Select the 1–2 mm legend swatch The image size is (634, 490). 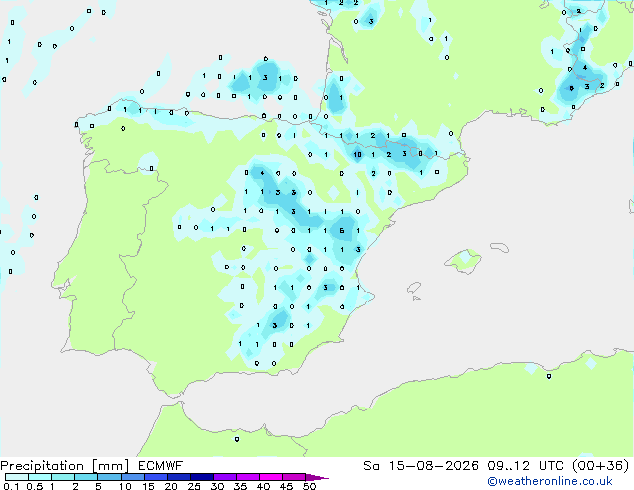point(63,477)
